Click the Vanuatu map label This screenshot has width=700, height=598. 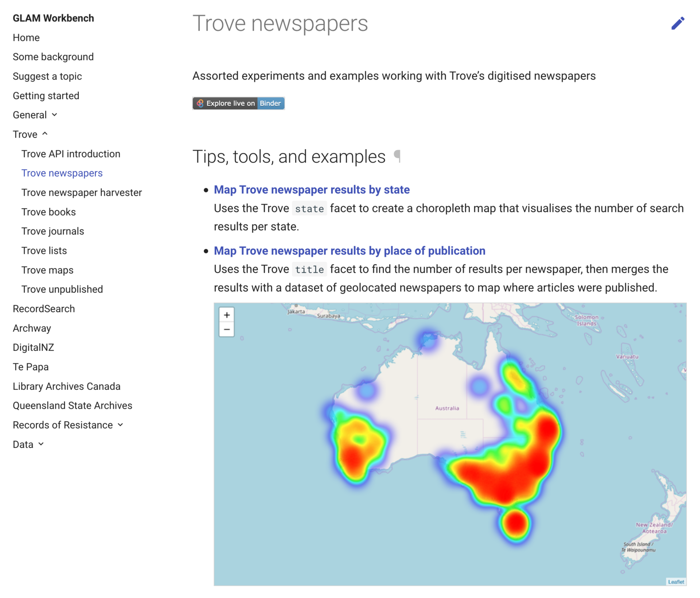pos(627,357)
